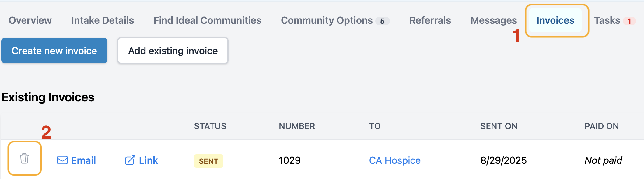Delete invoice 1029 with the trash icon
Image resolution: width=644 pixels, height=179 pixels.
click(24, 158)
